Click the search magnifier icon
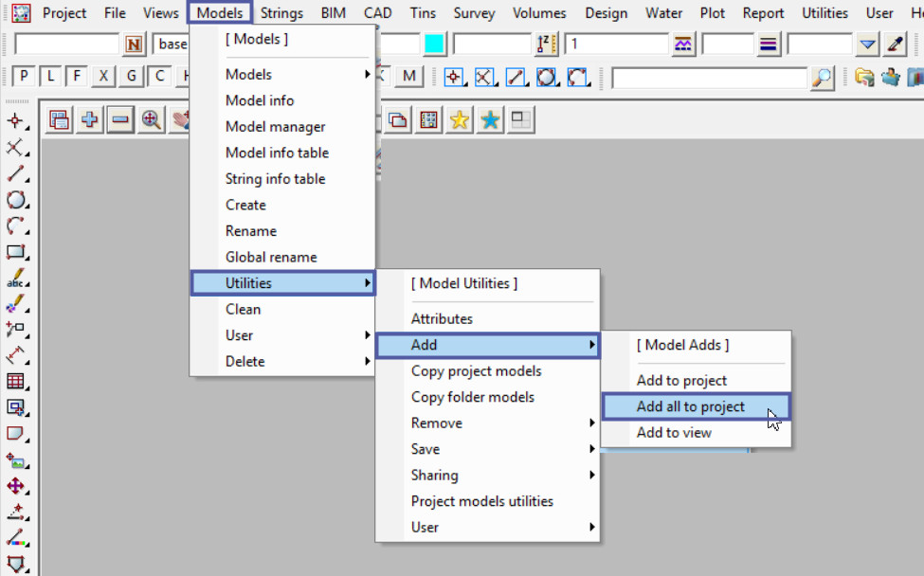Viewport: 924px width, 576px height. coord(822,77)
